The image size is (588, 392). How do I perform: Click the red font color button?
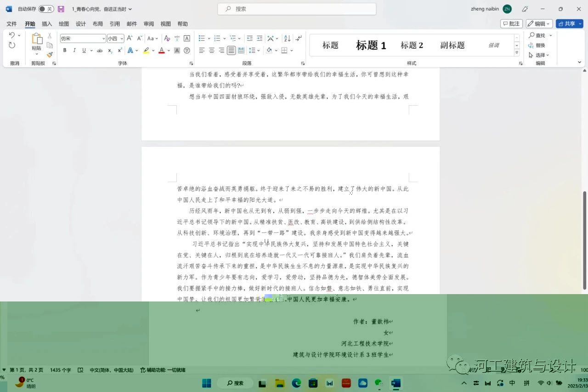[x=162, y=51]
